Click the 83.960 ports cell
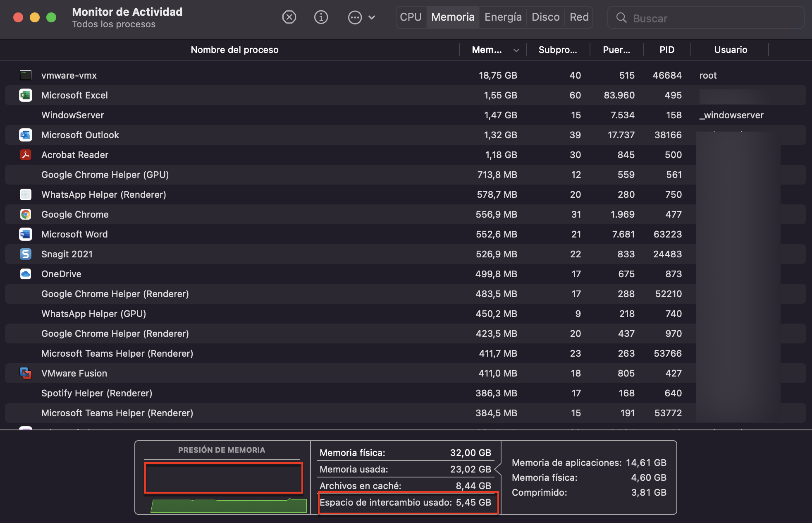This screenshot has height=523, width=812. [x=619, y=95]
